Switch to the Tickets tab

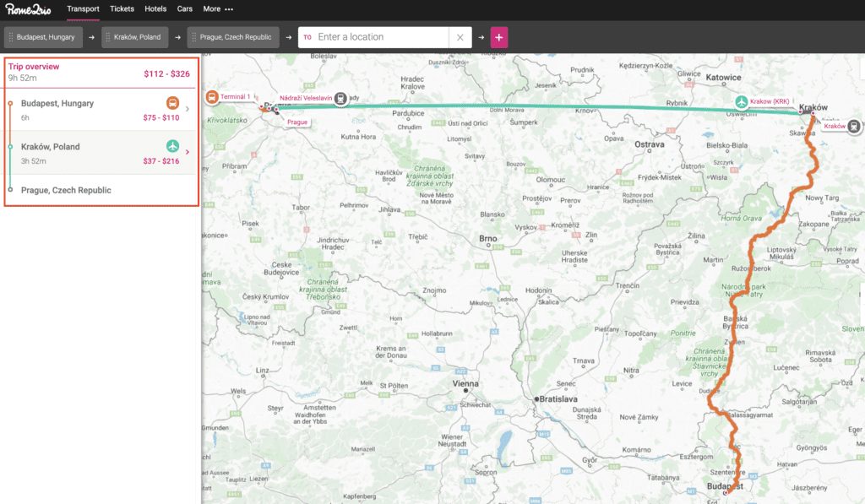coord(122,9)
